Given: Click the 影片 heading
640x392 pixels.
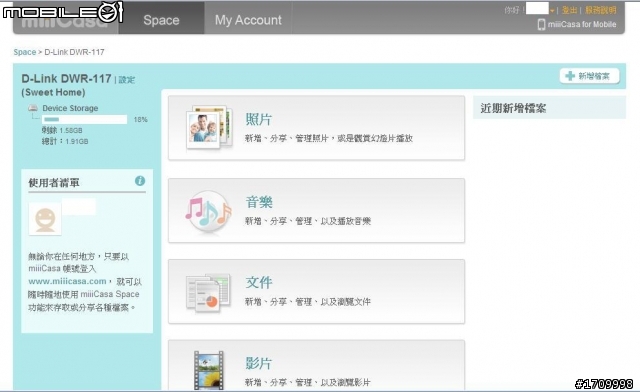Looking at the screenshot, I should [x=259, y=363].
